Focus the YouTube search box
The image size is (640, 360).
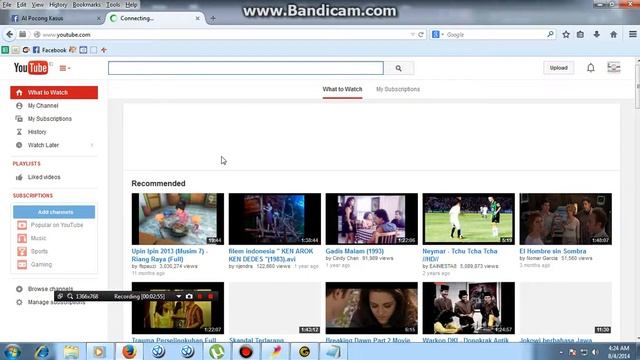click(246, 68)
